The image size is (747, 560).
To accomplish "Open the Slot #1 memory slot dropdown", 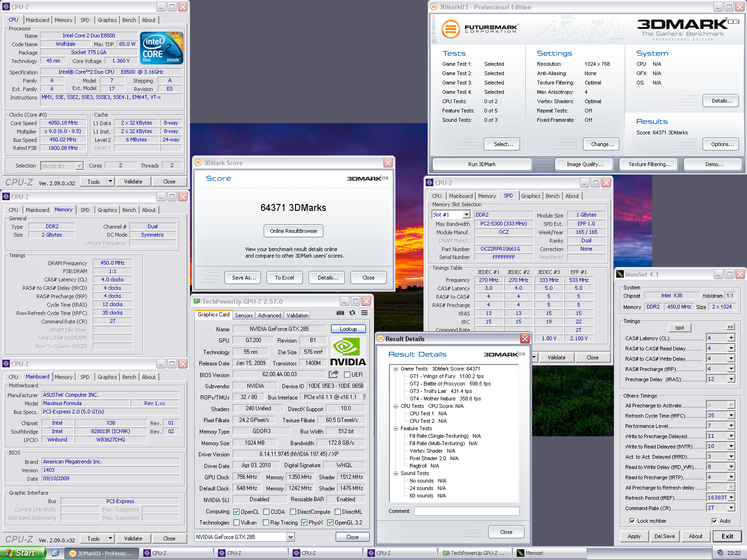I will (x=466, y=215).
